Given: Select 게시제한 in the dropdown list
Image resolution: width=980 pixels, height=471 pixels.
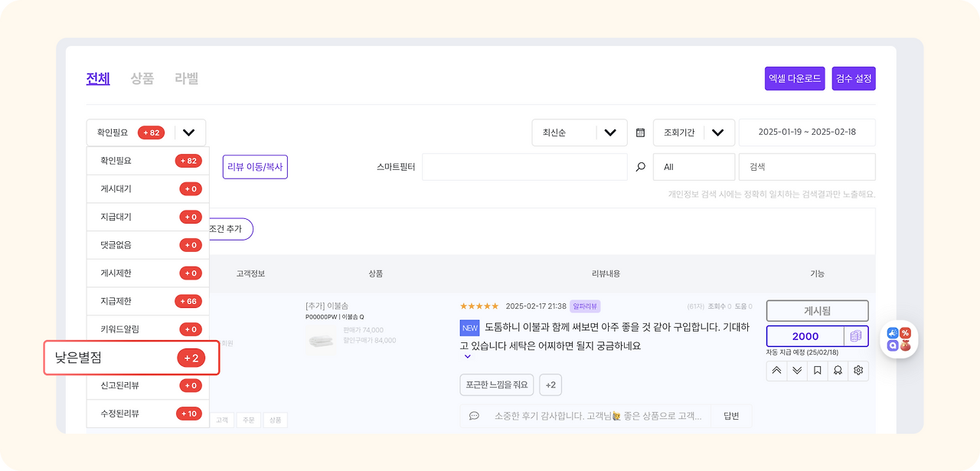Looking at the screenshot, I should click(148, 273).
